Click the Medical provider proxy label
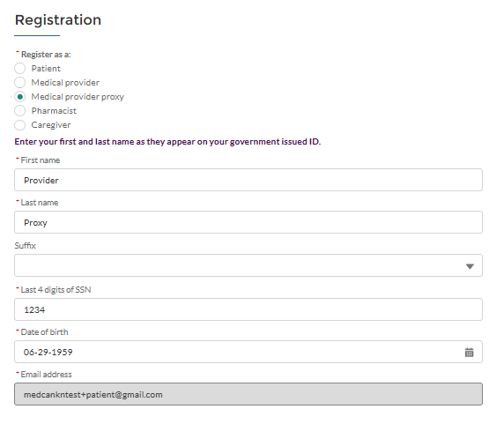Image resolution: width=504 pixels, height=424 pixels. (78, 97)
